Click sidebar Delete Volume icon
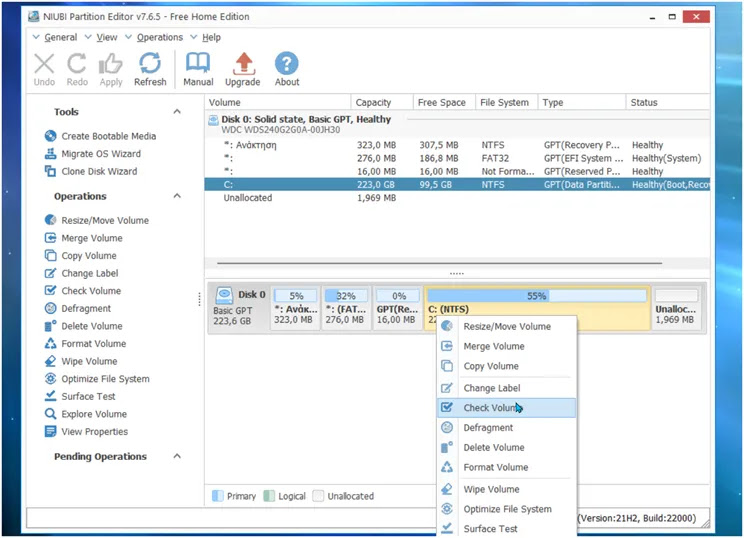The height and width of the screenshot is (538, 744). tap(50, 326)
